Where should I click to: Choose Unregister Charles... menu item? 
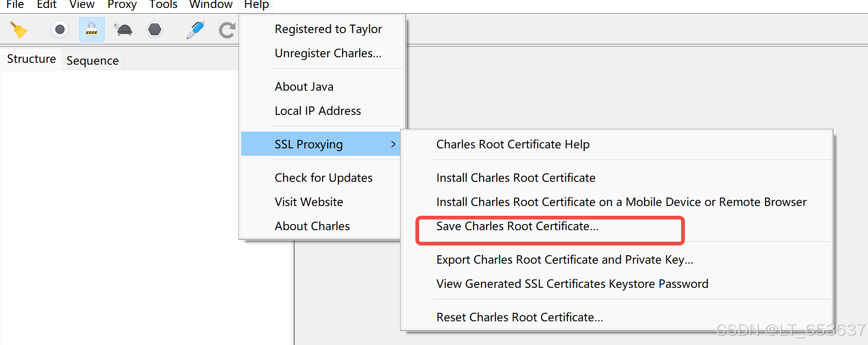point(322,53)
